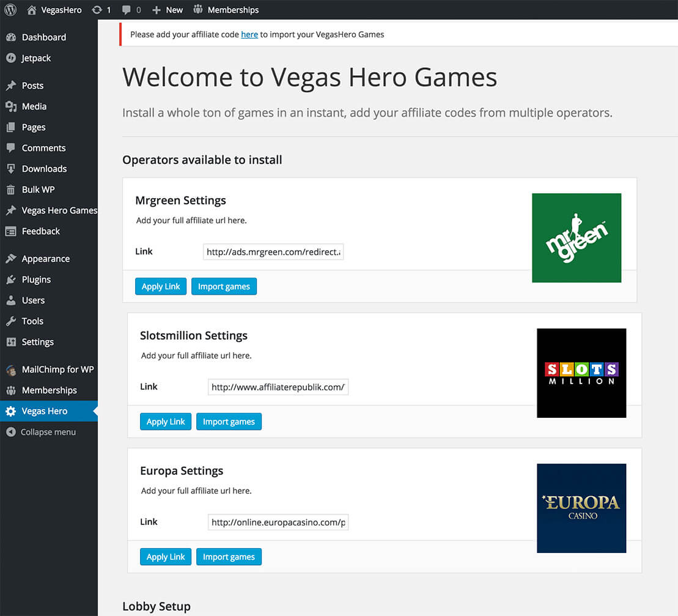Apply Link for Europa settings
This screenshot has width=678, height=616.
(166, 557)
